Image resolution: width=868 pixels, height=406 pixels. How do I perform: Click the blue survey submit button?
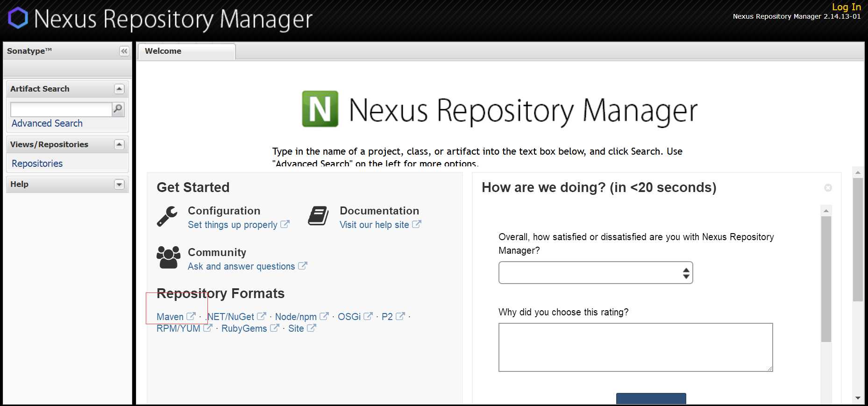[x=651, y=399]
